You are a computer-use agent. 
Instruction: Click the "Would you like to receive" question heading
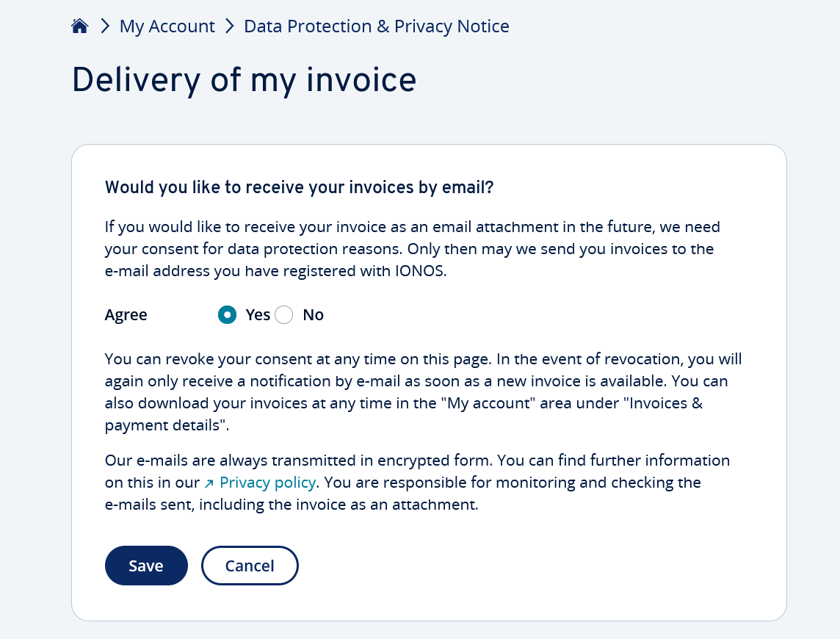(299, 187)
